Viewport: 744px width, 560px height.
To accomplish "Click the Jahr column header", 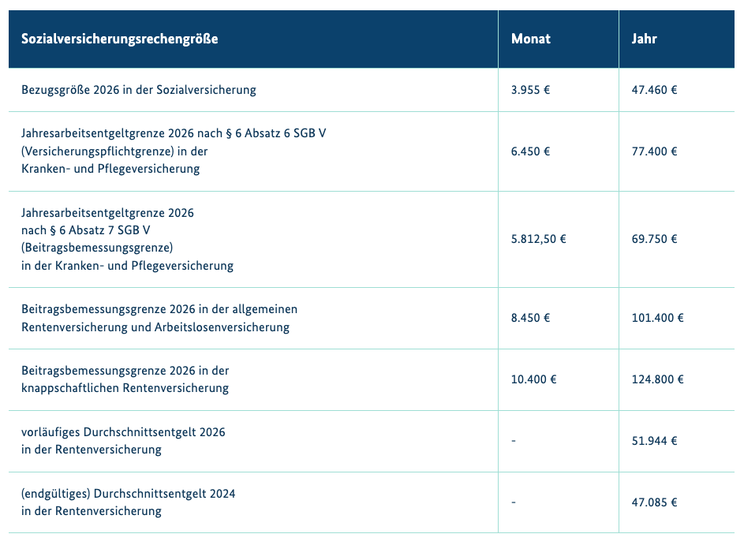I will tap(644, 39).
